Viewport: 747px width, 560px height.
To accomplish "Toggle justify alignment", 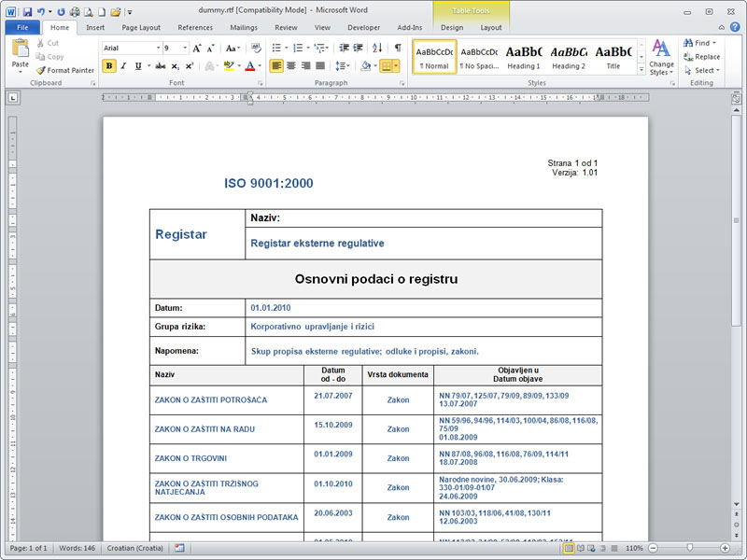I will pos(320,65).
